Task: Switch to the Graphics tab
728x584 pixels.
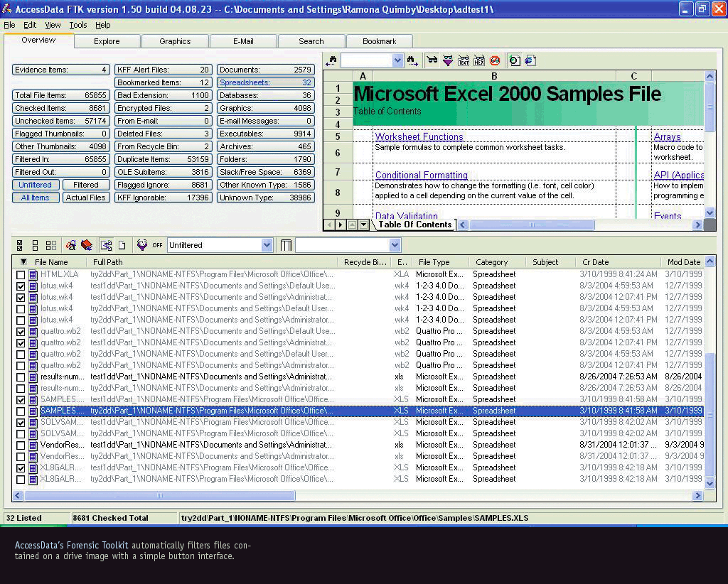Action: pos(175,41)
